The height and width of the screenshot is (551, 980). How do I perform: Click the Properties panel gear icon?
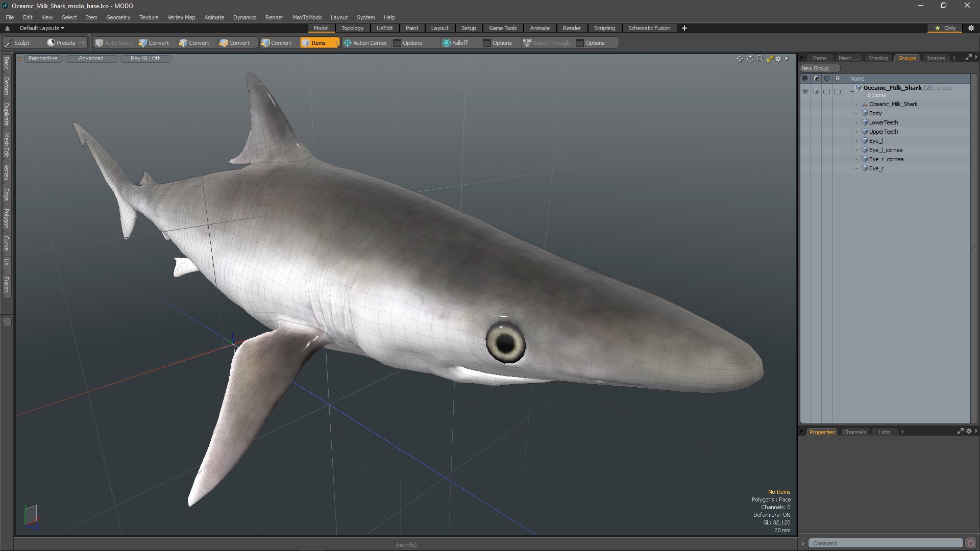[x=969, y=431]
